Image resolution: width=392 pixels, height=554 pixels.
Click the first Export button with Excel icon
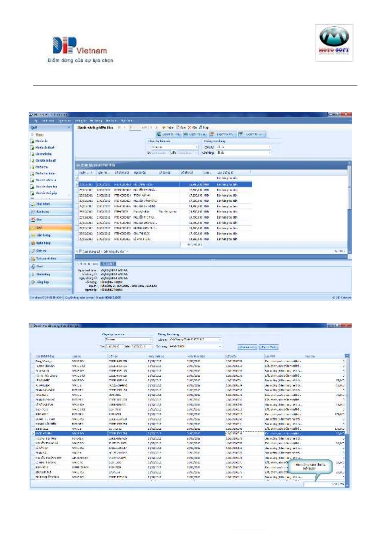(x=169, y=134)
